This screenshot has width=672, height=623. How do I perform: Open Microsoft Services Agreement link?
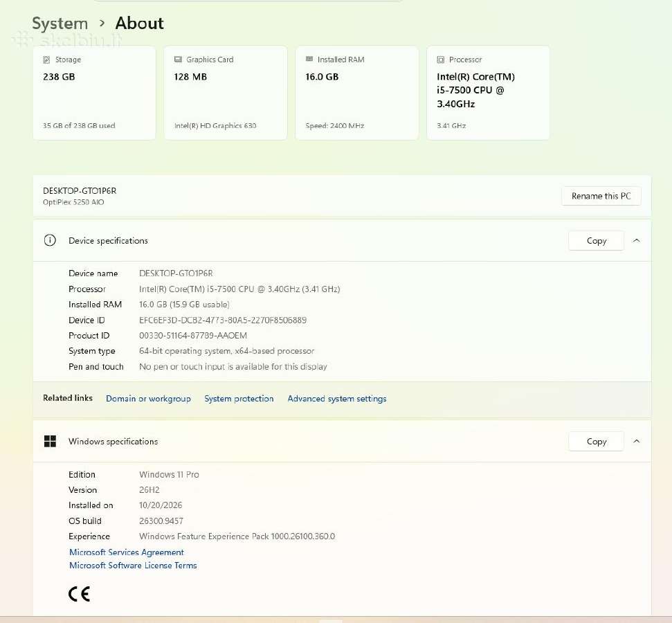click(x=127, y=552)
